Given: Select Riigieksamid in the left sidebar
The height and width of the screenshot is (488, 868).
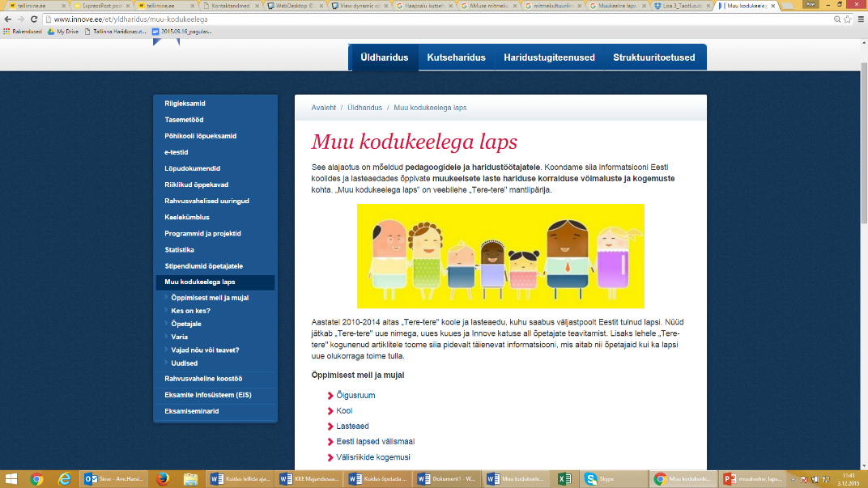Looking at the screenshot, I should [185, 104].
